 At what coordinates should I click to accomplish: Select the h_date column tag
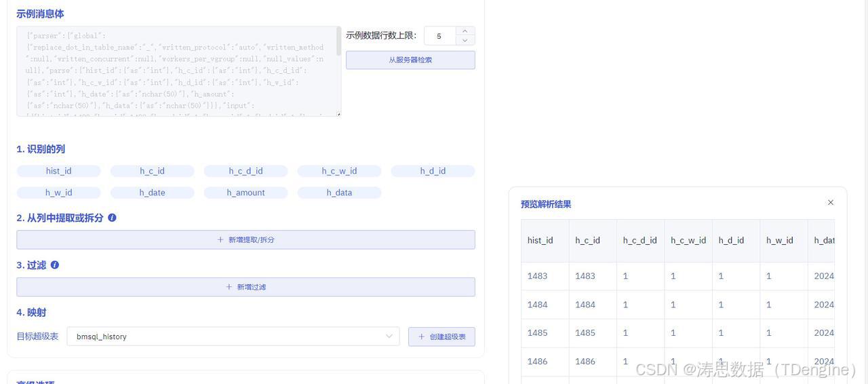(152, 193)
